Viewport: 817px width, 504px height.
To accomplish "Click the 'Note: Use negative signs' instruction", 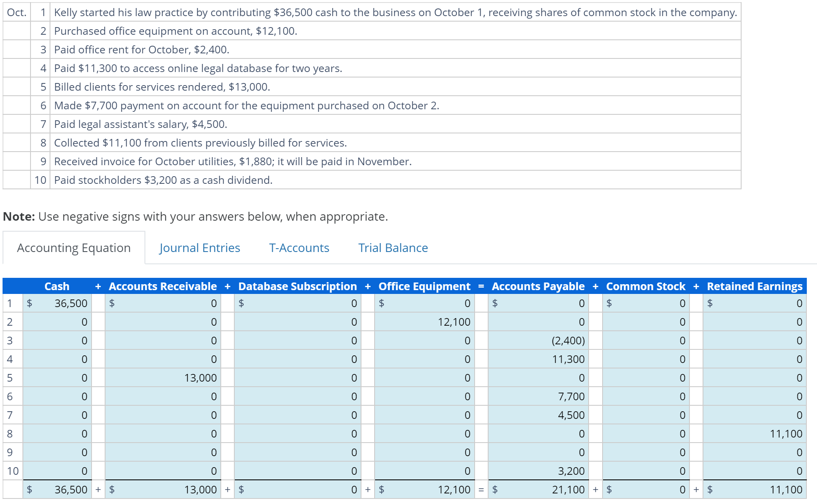I will click(195, 216).
